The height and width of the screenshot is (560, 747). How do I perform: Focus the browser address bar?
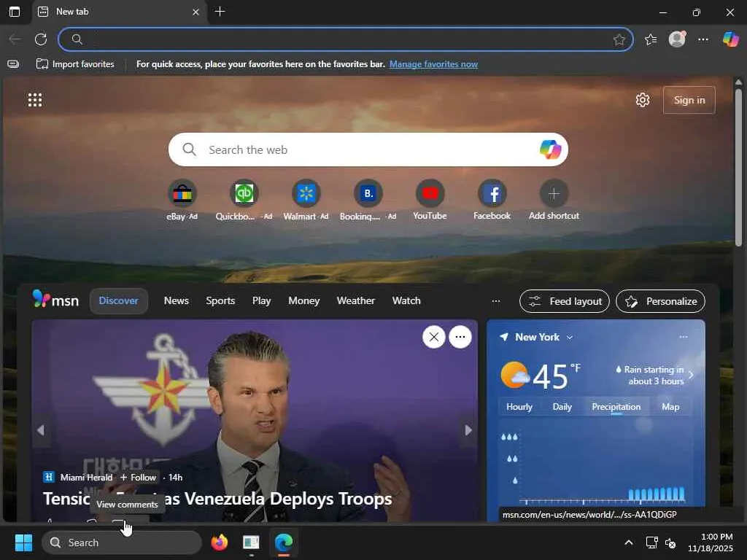[x=345, y=39]
